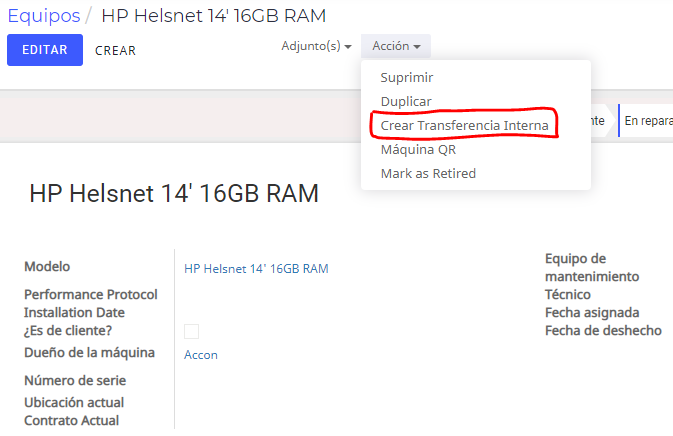Open the Accon owner link
The image size is (673, 436).
pyautogui.click(x=200, y=355)
